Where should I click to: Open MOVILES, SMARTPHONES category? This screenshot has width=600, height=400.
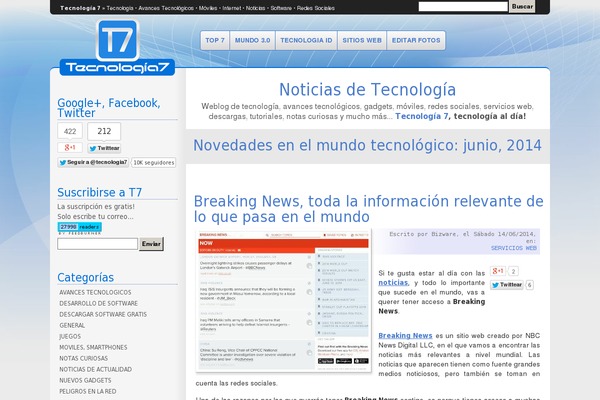pos(93,348)
